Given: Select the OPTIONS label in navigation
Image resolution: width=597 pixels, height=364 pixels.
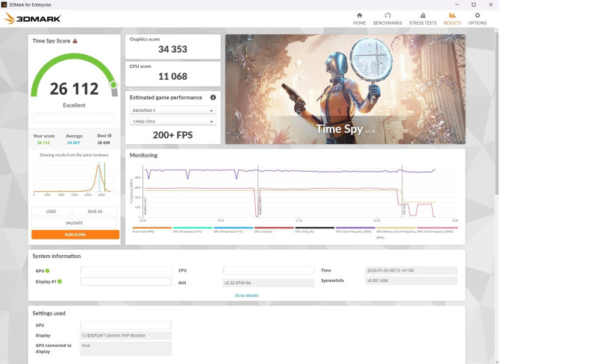Looking at the screenshot, I should (477, 23).
